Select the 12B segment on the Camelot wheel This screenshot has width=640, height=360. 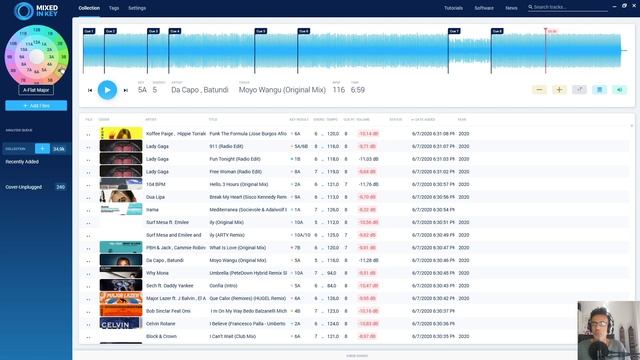pos(37,30)
